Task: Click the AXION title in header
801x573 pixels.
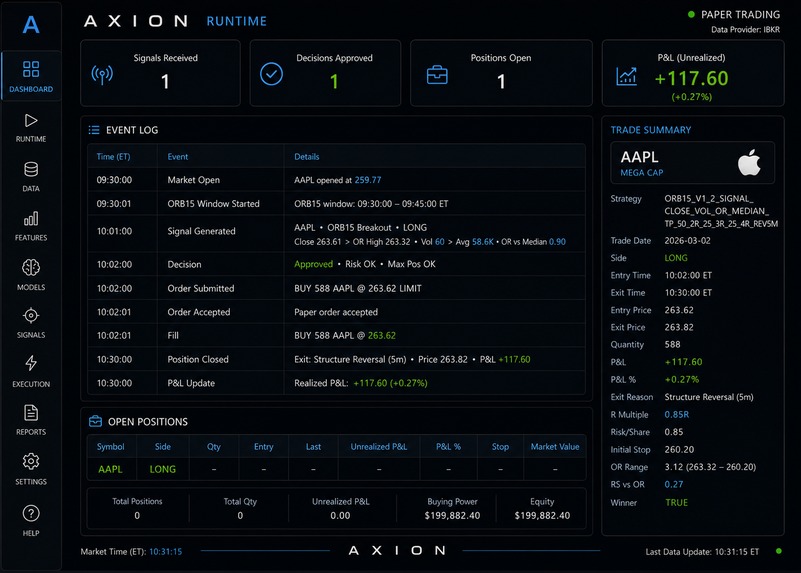Action: pos(136,21)
